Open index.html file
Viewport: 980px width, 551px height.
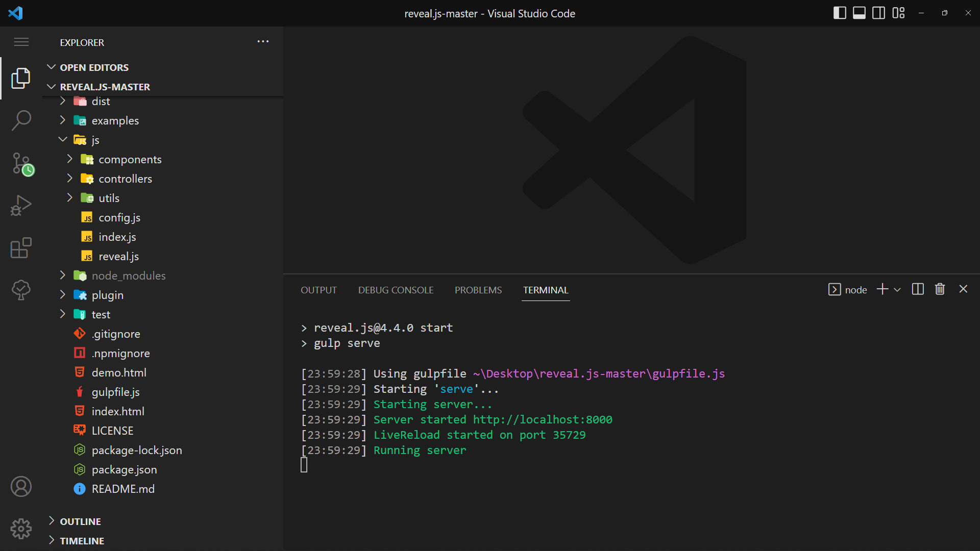[162, 411]
